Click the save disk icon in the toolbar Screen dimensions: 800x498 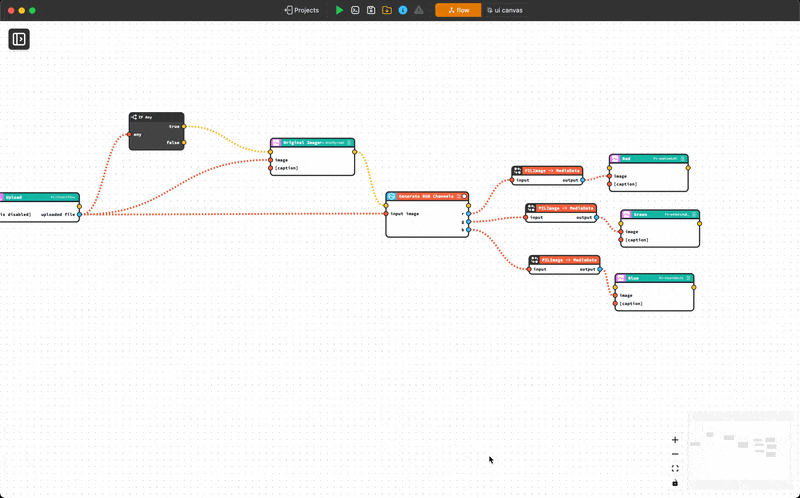pos(371,10)
